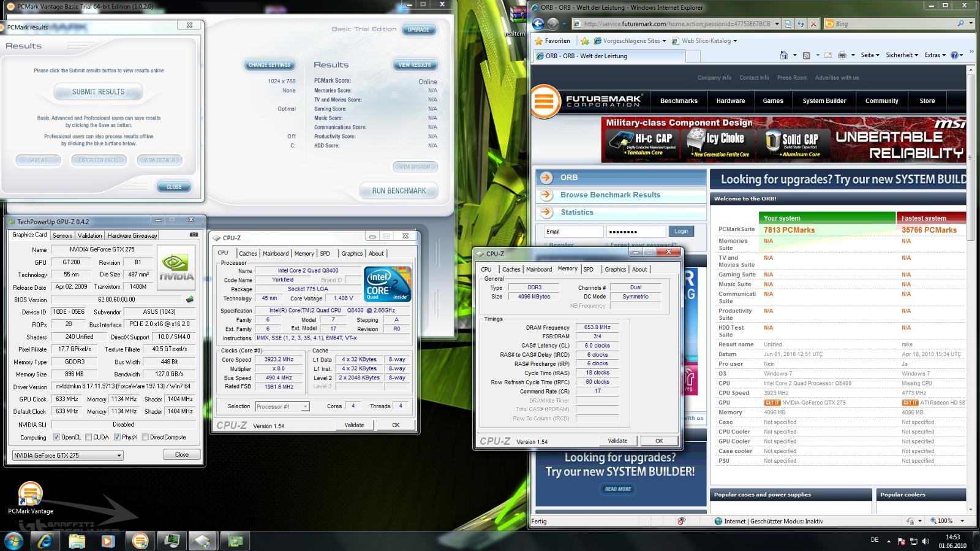The image size is (980, 551).
Task: Click add-to-favorites bar star icon
Action: pyautogui.click(x=585, y=41)
